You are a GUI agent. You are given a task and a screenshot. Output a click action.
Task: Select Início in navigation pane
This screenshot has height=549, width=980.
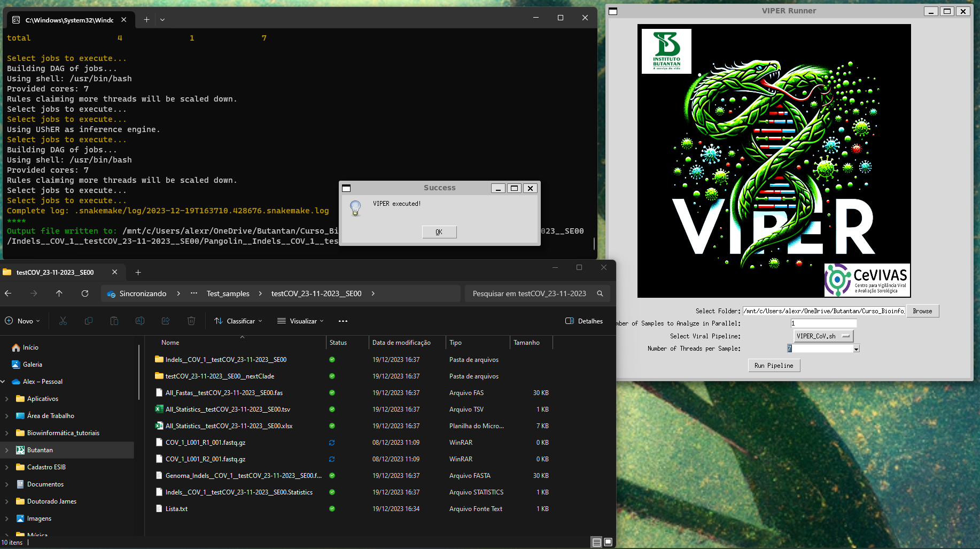[x=30, y=347]
